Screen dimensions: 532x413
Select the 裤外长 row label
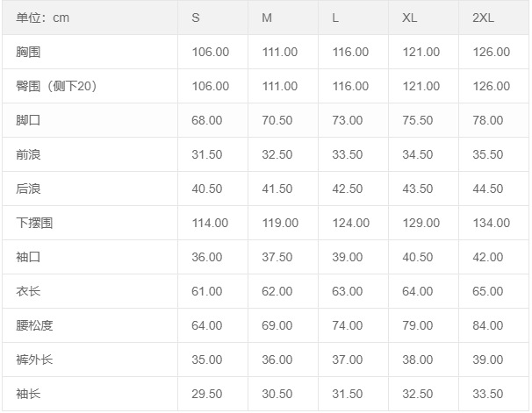34,360
